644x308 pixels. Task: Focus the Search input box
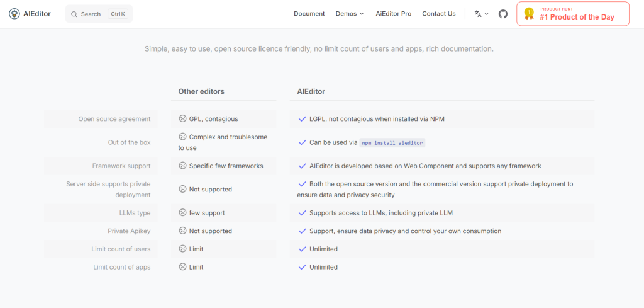click(x=91, y=14)
